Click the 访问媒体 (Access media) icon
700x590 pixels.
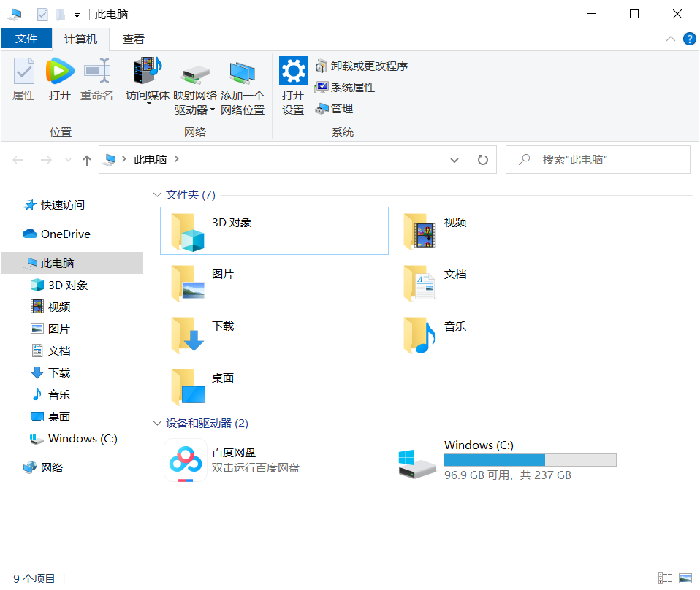tap(146, 80)
